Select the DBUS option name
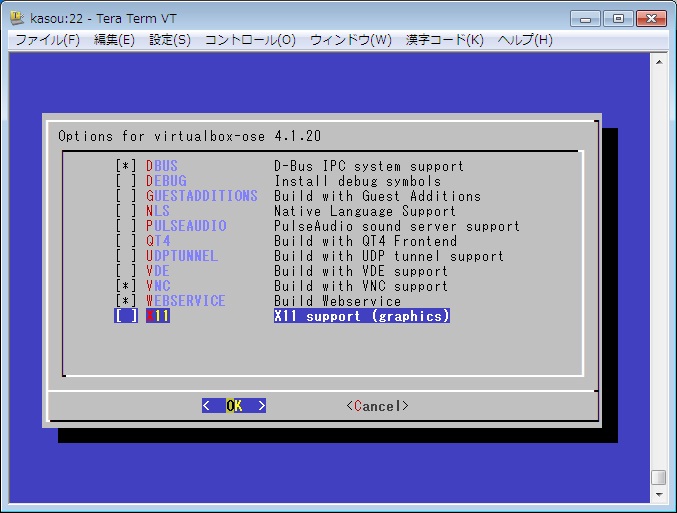 (x=162, y=166)
